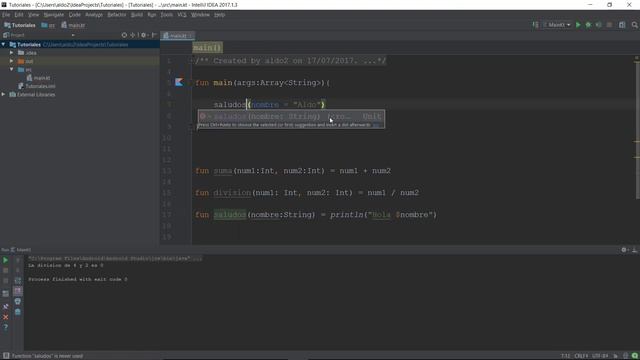
Task: Click Tutoriales breadcrumb in navigation bar
Action: (20, 25)
